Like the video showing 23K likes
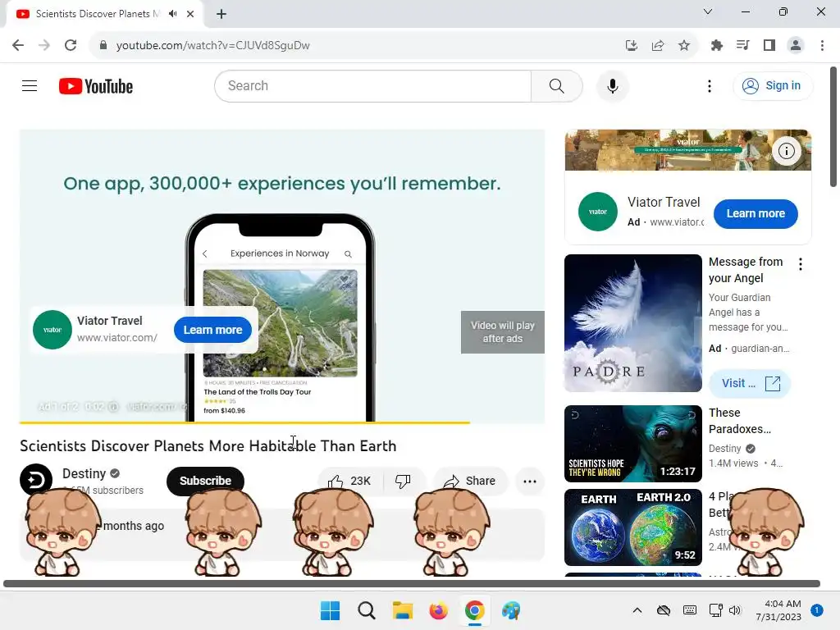Screen dimensions: 840x630 click(349, 481)
